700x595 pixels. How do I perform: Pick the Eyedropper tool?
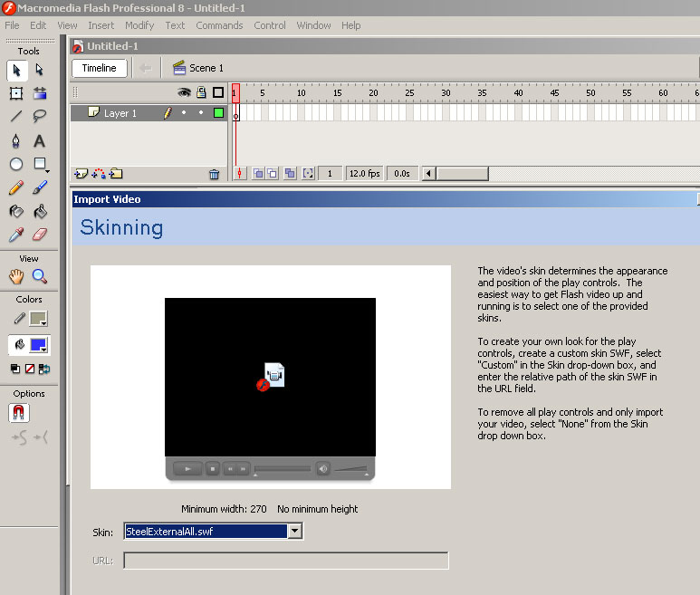pos(16,235)
